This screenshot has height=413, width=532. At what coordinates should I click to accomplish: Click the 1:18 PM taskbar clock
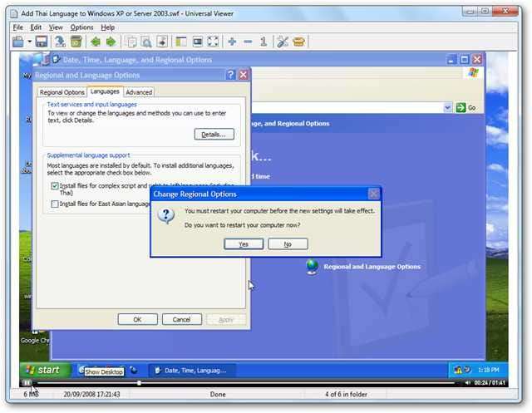489,370
